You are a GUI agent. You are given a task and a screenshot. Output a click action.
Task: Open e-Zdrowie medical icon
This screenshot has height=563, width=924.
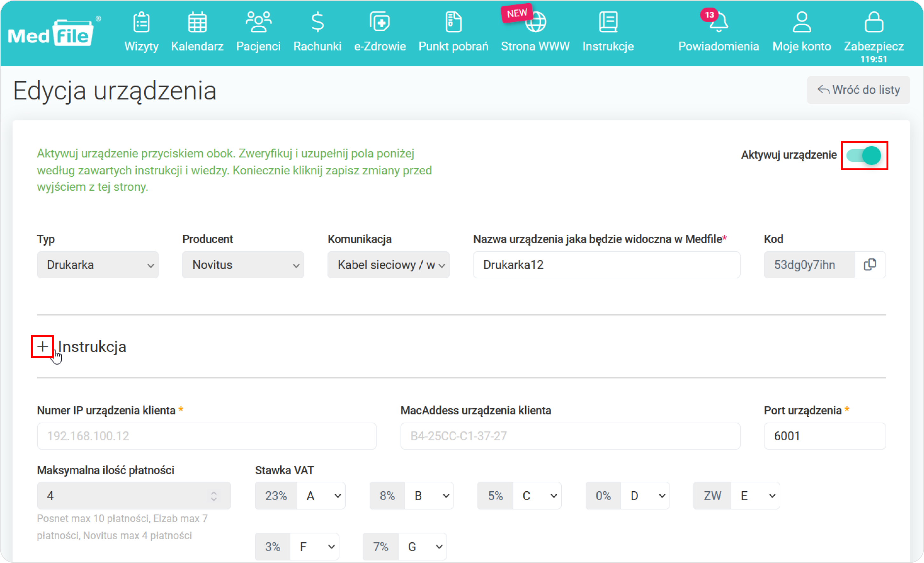pyautogui.click(x=380, y=22)
